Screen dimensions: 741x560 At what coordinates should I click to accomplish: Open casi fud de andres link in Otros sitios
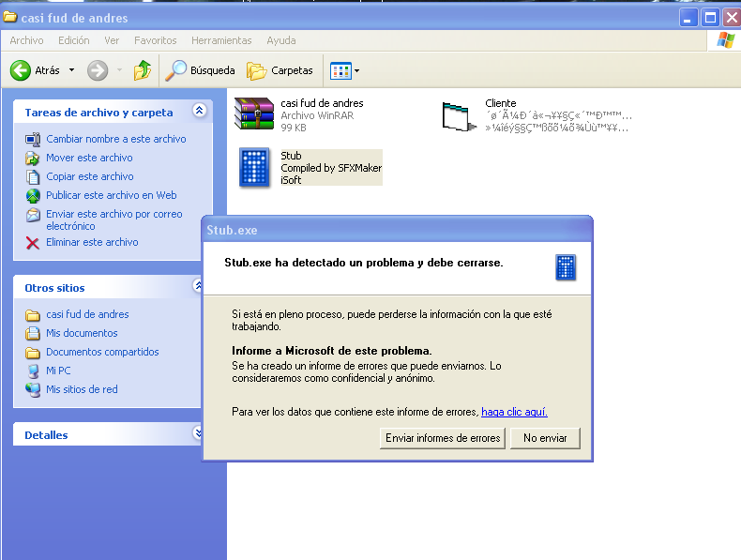tap(87, 314)
